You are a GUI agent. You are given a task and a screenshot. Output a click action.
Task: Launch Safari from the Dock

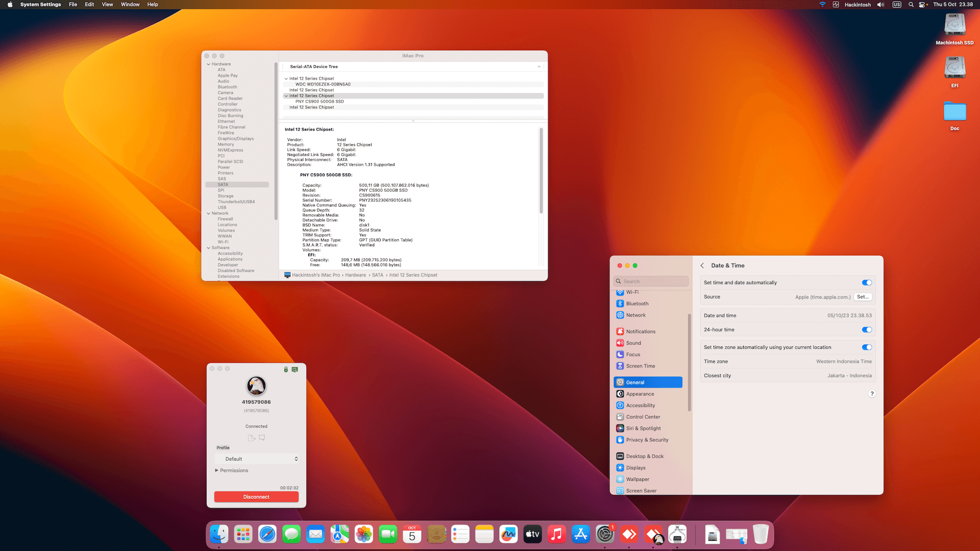click(267, 534)
